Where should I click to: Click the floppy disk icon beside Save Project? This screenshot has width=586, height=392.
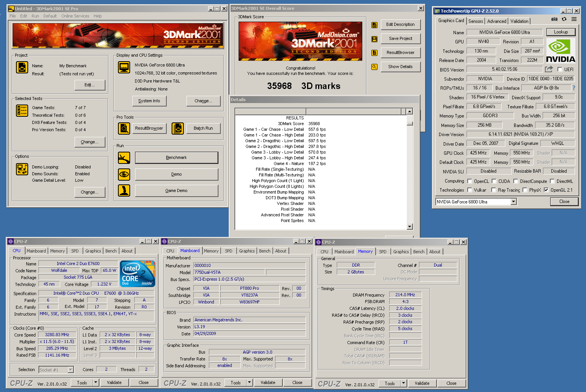[x=374, y=39]
